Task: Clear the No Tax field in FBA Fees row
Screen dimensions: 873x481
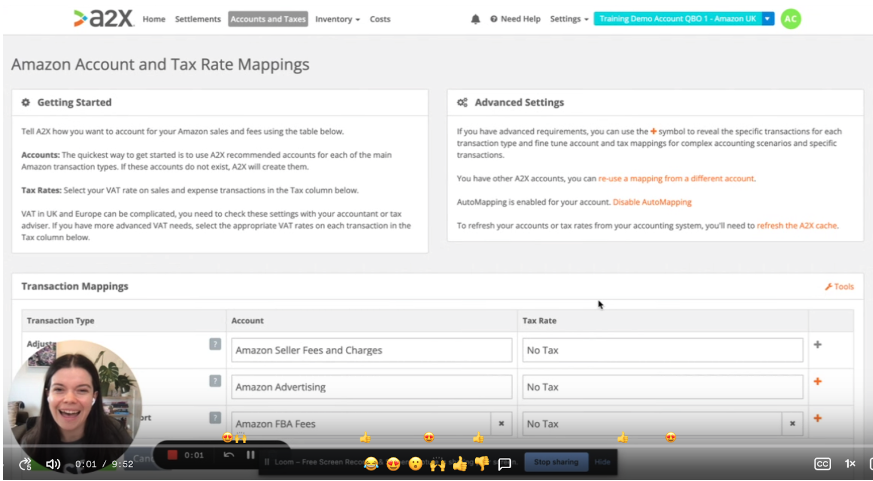Action: [x=792, y=424]
